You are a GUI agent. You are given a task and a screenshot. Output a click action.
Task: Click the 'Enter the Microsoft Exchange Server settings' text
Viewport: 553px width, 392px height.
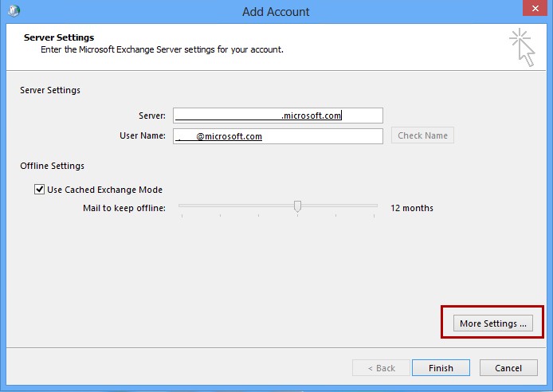[x=162, y=49]
